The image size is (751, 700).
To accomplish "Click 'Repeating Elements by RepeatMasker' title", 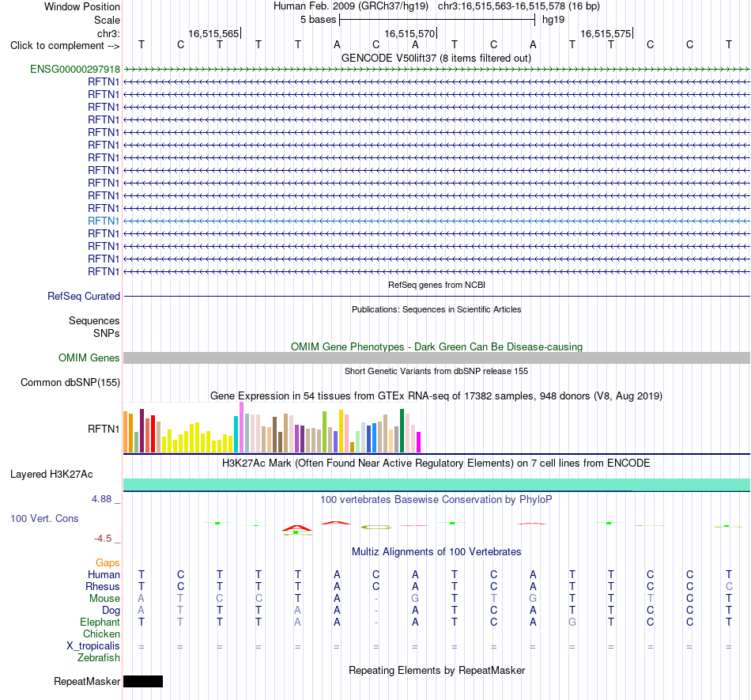I will pos(437,670).
